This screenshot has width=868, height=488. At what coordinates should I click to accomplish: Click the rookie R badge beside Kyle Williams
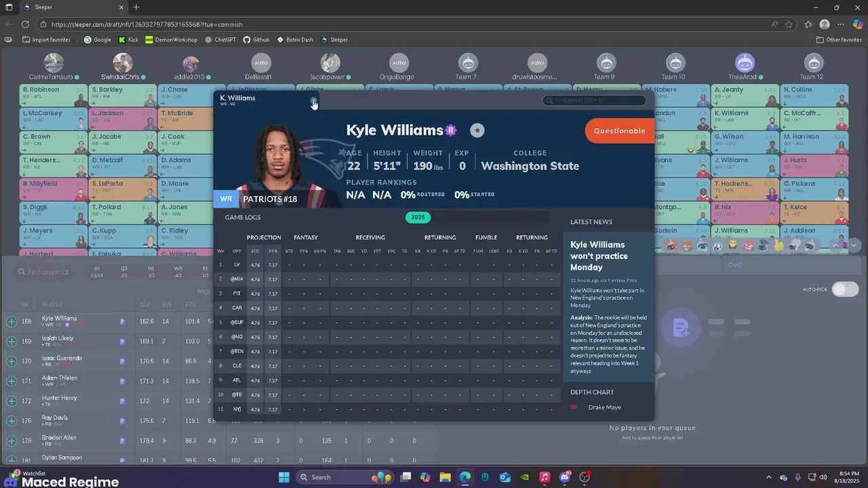451,130
